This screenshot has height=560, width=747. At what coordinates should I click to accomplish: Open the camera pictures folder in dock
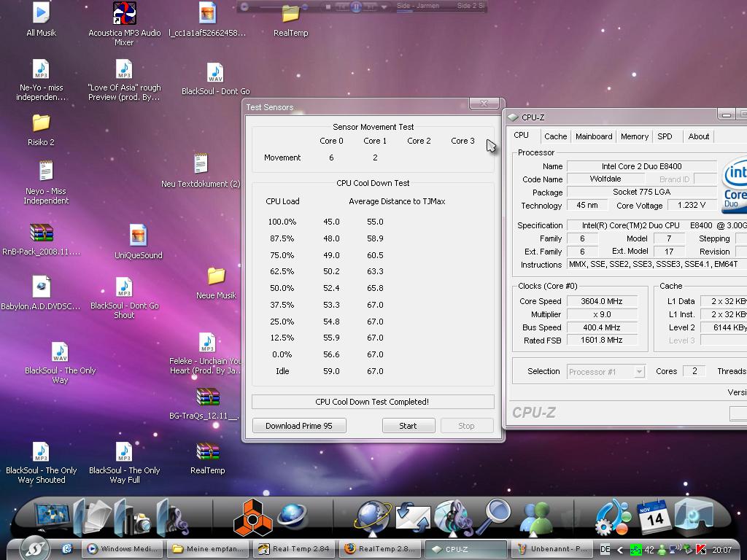point(131,518)
